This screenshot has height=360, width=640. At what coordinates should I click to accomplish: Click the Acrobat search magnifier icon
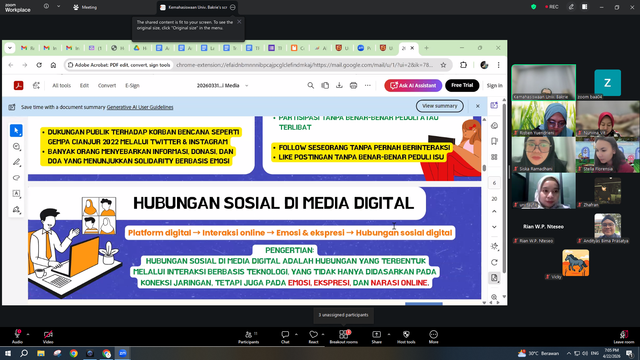pos(311,85)
